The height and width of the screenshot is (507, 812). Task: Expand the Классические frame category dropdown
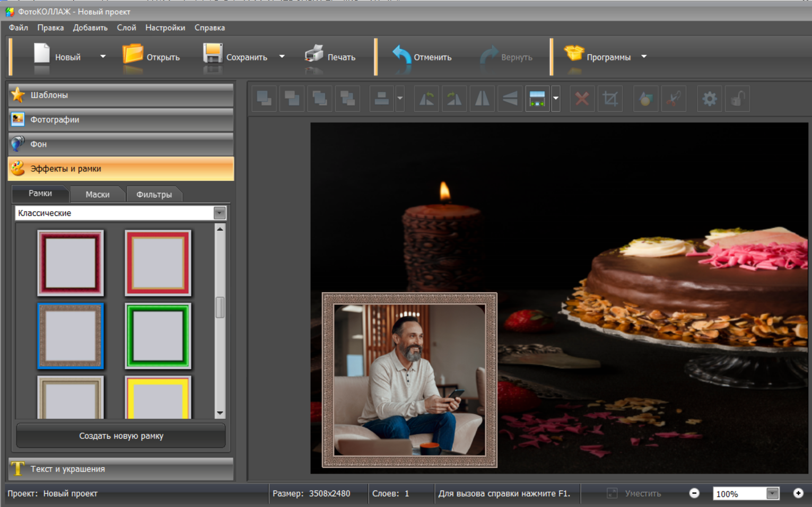(x=220, y=213)
